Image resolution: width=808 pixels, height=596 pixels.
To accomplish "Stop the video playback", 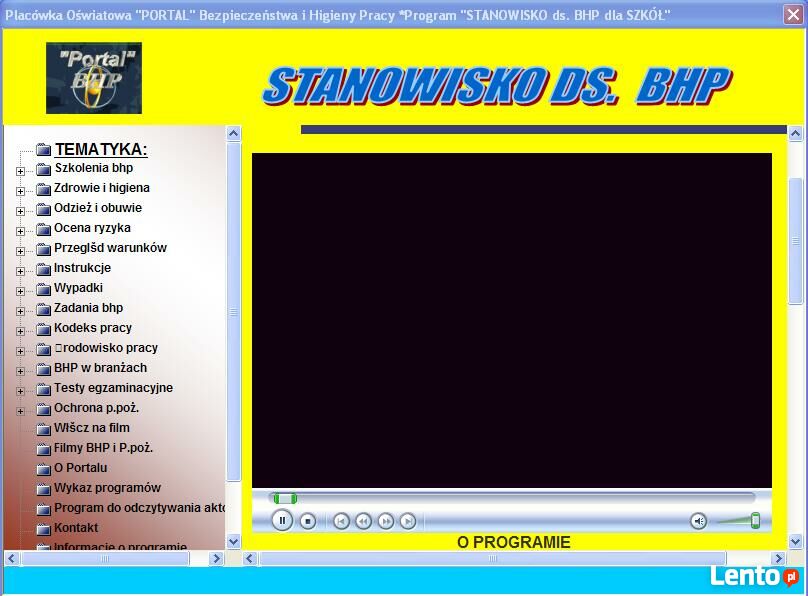I will coord(308,521).
